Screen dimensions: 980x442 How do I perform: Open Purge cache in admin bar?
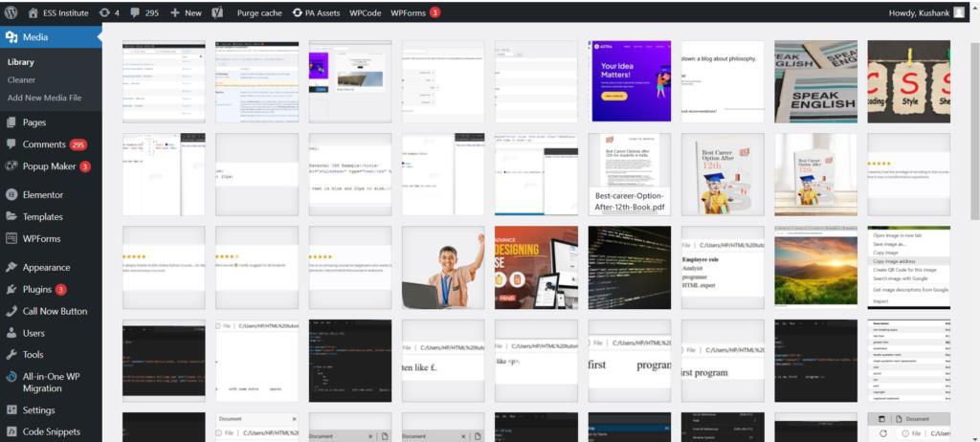[259, 12]
